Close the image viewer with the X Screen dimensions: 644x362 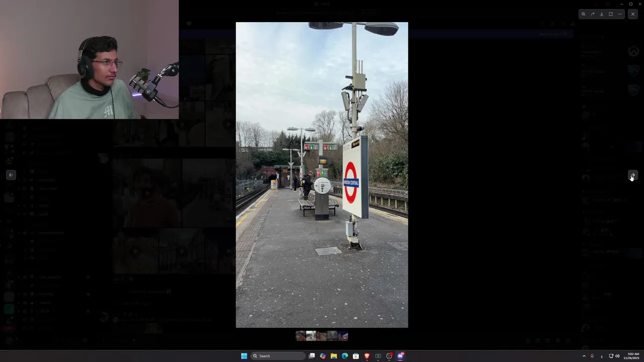(633, 14)
